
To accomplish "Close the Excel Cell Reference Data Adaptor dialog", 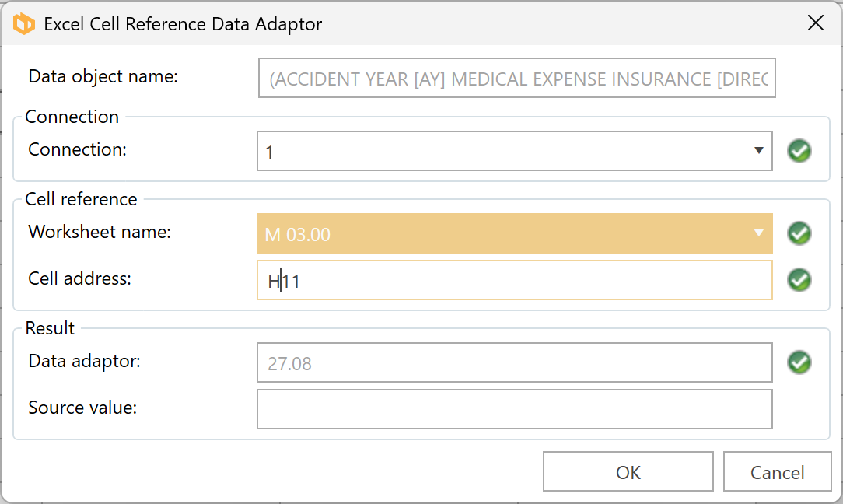I will pyautogui.click(x=815, y=23).
